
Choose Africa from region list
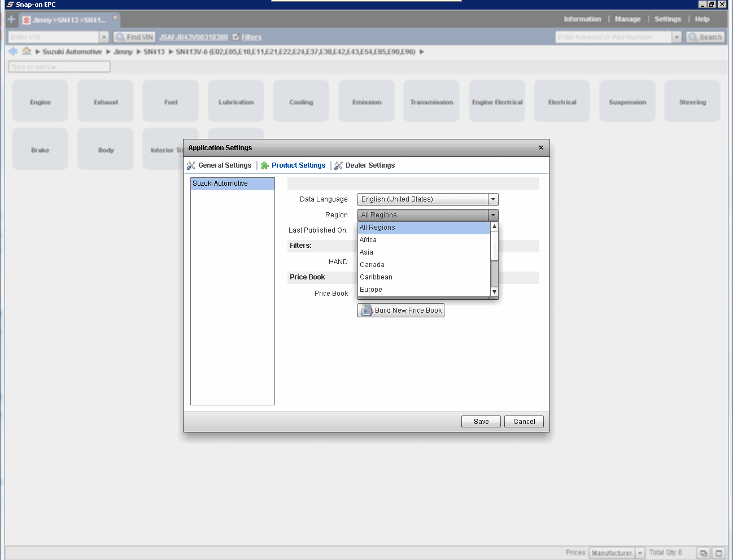pyautogui.click(x=424, y=240)
